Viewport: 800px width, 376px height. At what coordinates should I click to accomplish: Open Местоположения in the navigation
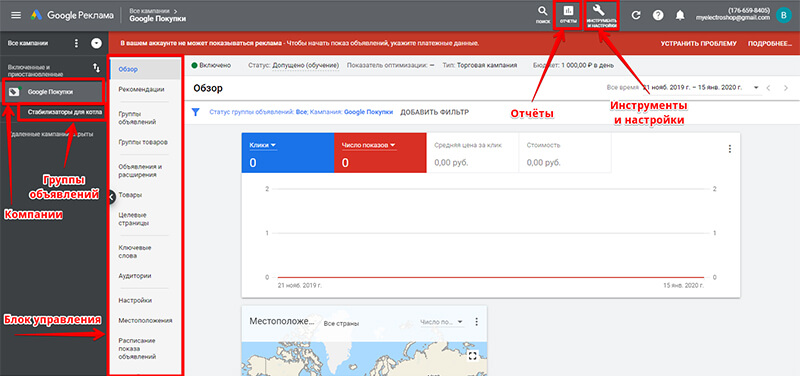pyautogui.click(x=145, y=320)
